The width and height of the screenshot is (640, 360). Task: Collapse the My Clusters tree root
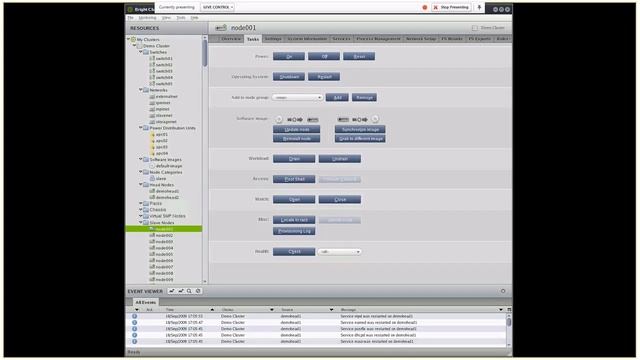129,40
